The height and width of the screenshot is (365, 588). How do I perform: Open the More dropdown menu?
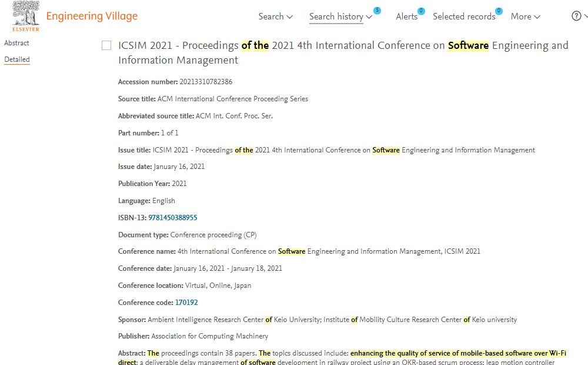click(x=525, y=16)
